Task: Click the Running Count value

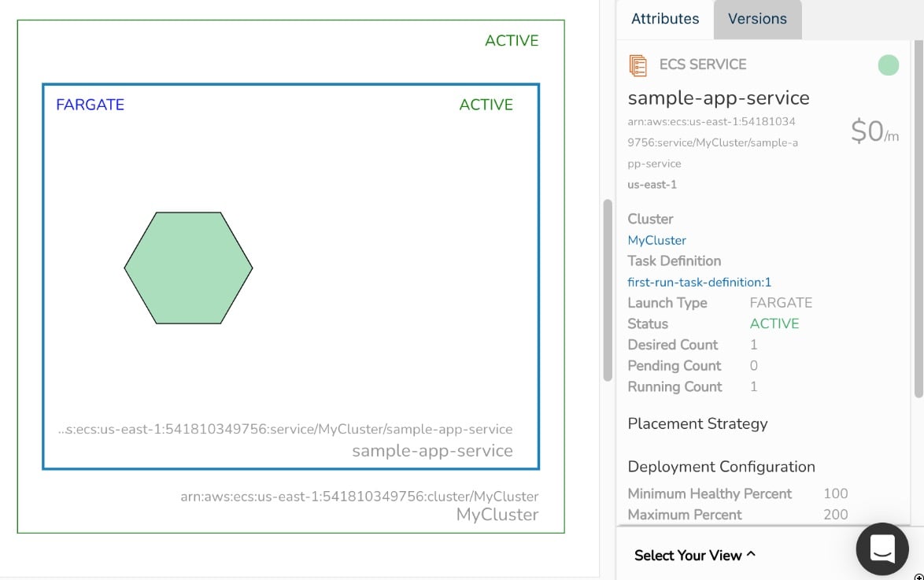Action: coord(753,386)
